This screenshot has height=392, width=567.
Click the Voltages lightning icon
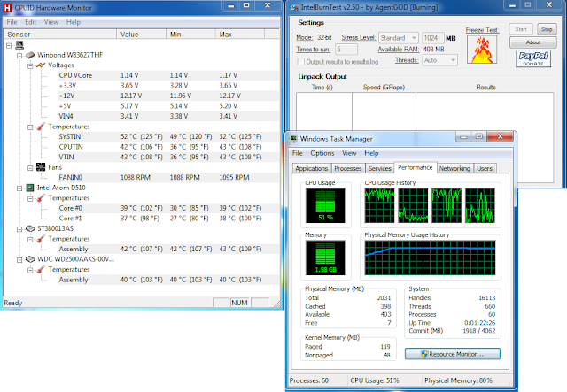(41, 65)
